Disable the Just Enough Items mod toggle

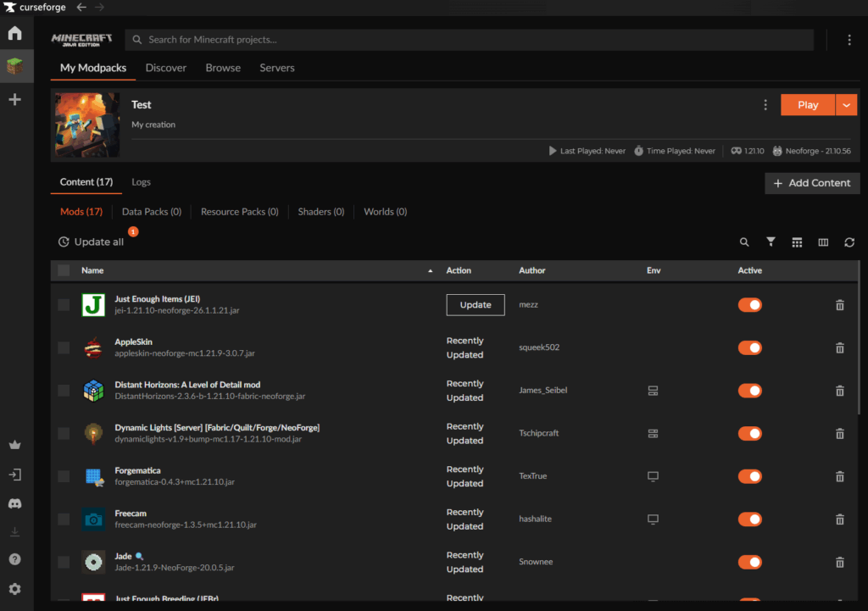(749, 305)
